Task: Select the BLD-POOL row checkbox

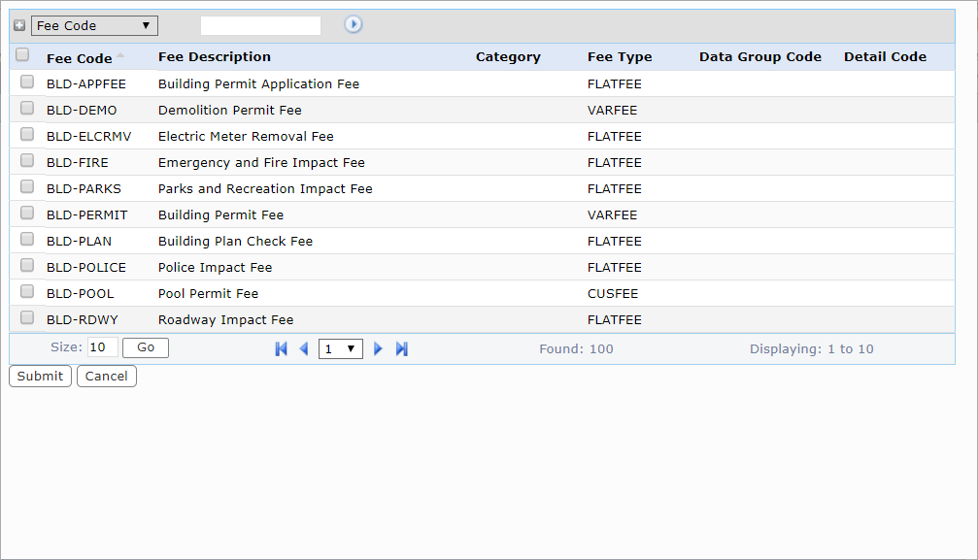Action: 27,292
